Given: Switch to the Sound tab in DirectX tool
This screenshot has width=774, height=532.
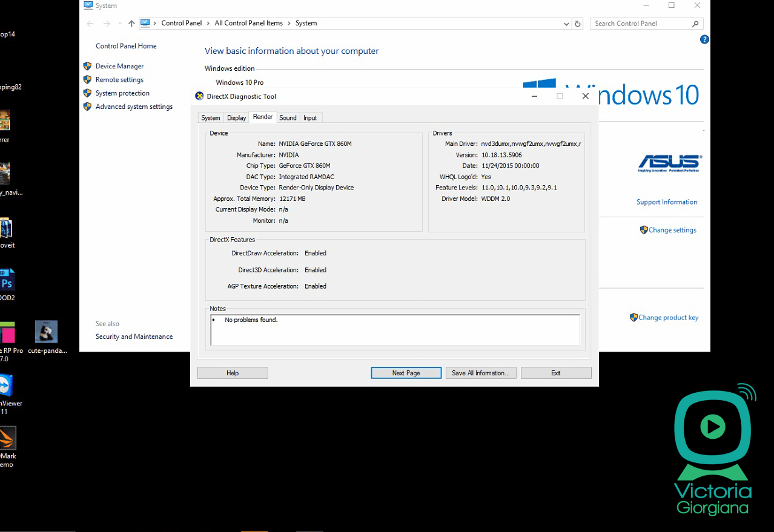Looking at the screenshot, I should point(288,118).
